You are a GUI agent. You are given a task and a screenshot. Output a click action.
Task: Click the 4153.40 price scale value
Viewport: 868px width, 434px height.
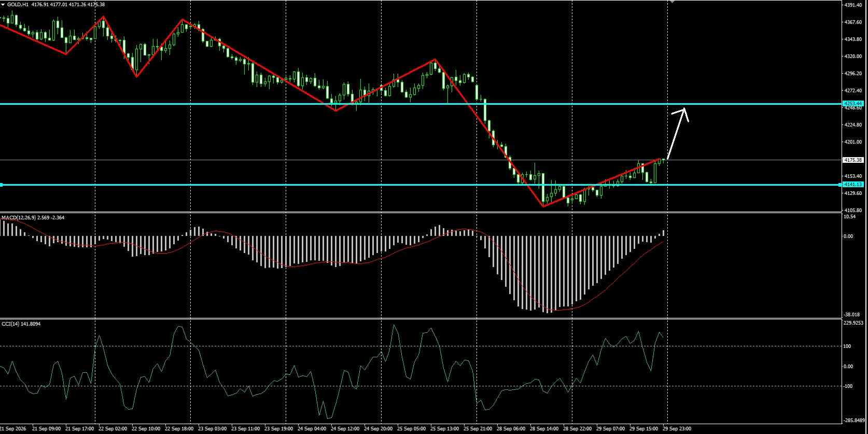[853, 176]
